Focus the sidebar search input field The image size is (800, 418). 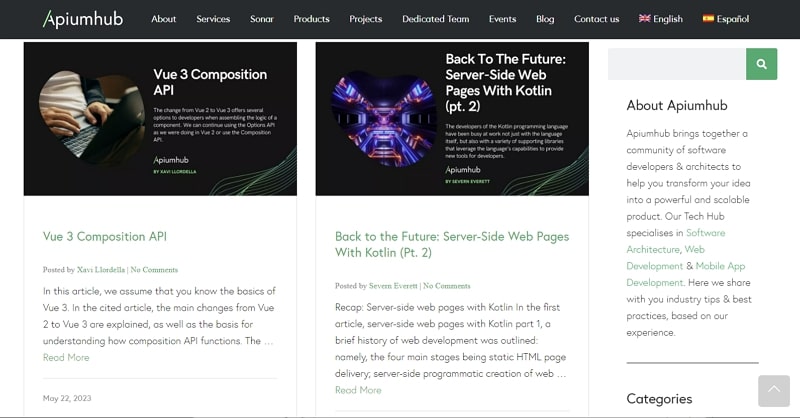(677, 64)
